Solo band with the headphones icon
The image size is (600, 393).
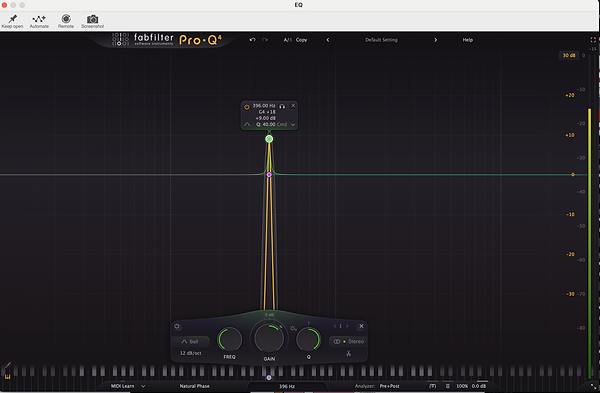pyautogui.click(x=282, y=106)
